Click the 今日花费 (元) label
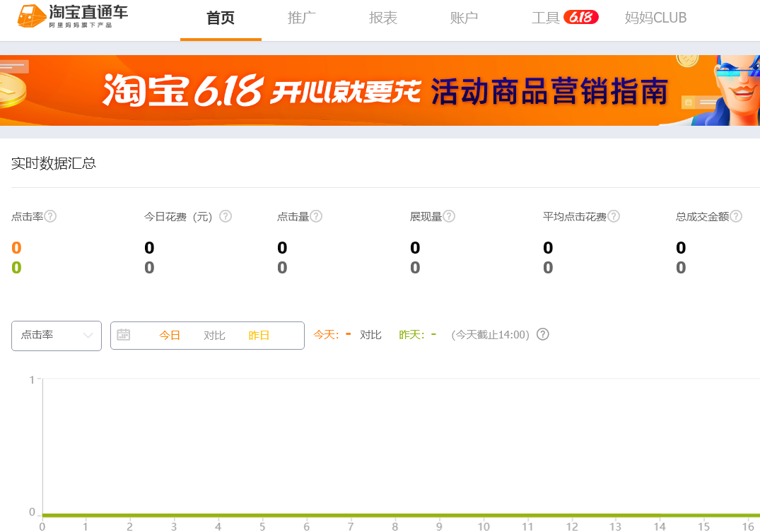 point(178,217)
